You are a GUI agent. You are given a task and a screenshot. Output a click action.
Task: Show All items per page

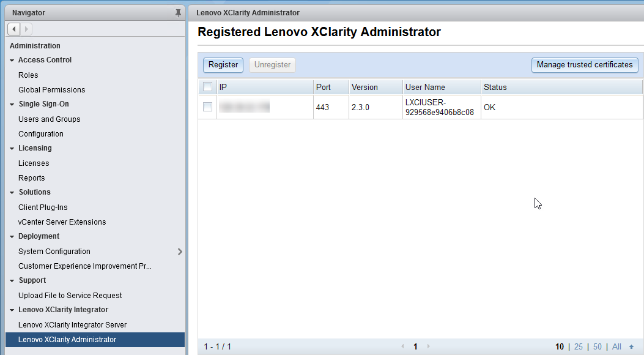click(x=616, y=347)
